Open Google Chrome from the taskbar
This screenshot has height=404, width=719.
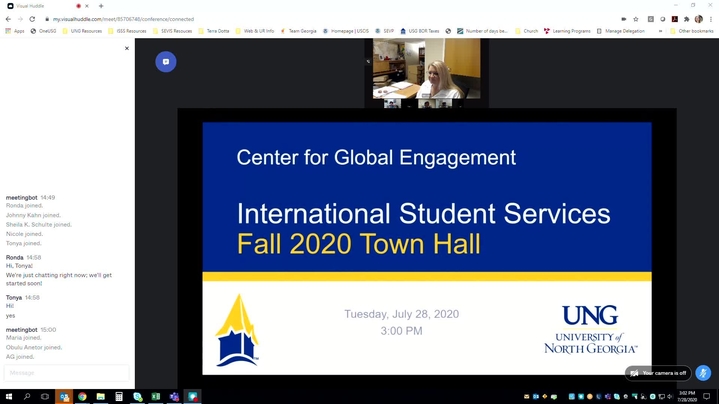[82, 396]
